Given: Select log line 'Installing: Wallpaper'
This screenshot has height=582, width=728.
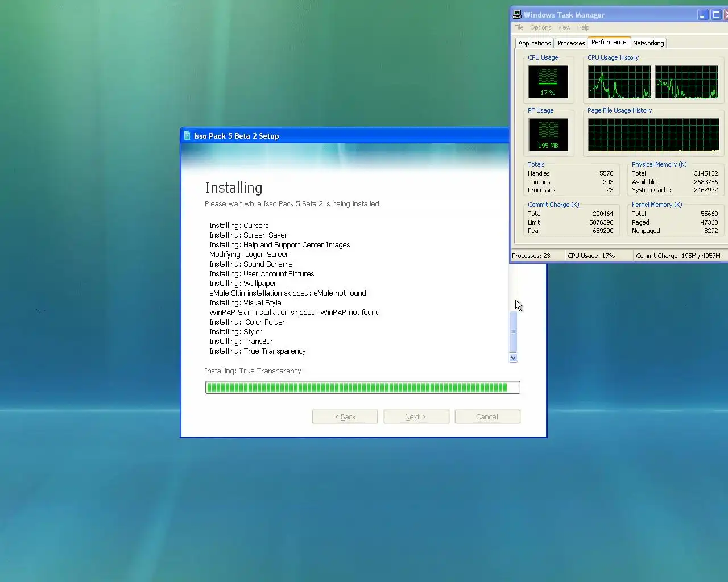Looking at the screenshot, I should point(243,284).
